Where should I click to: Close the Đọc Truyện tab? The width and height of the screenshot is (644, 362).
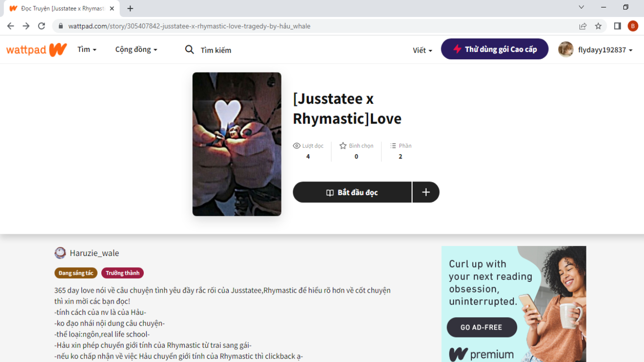(112, 8)
